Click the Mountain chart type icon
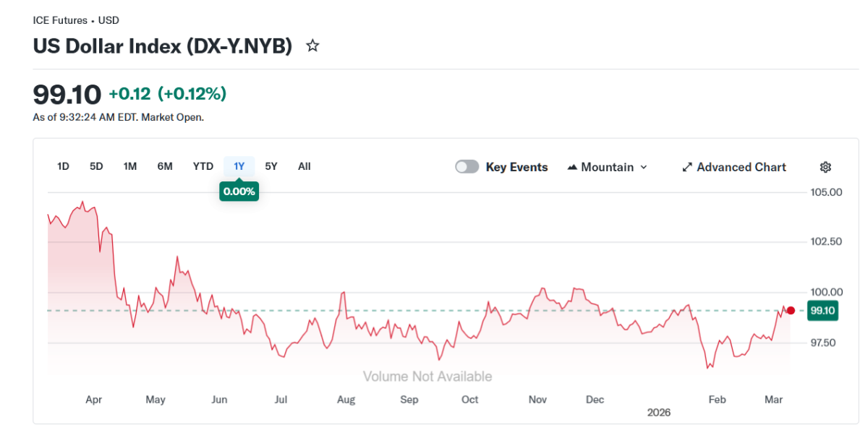 point(572,167)
